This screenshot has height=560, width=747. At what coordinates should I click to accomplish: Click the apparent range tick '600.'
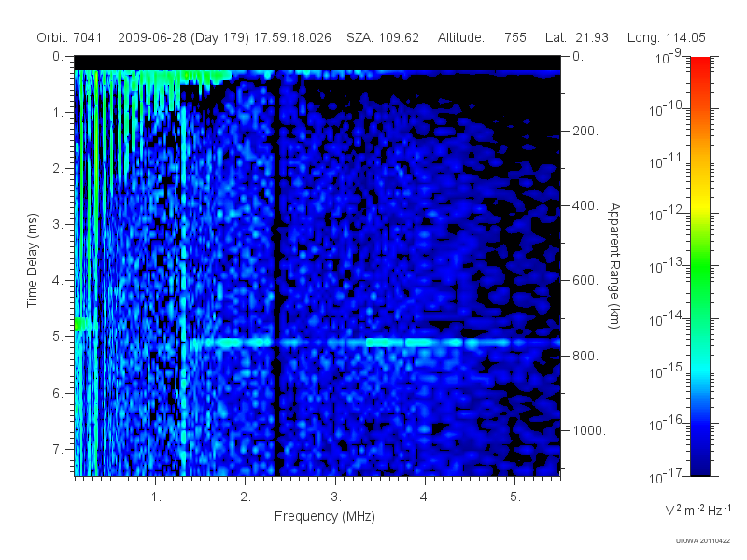click(585, 281)
